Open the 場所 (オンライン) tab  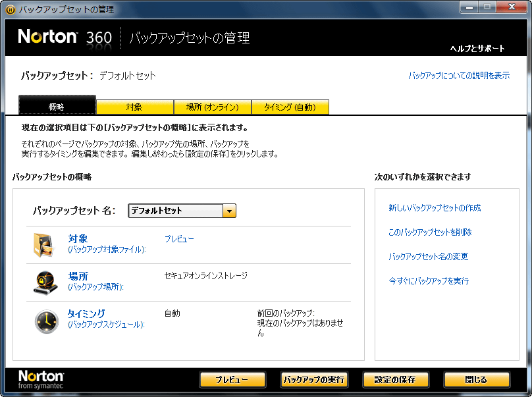coord(213,107)
